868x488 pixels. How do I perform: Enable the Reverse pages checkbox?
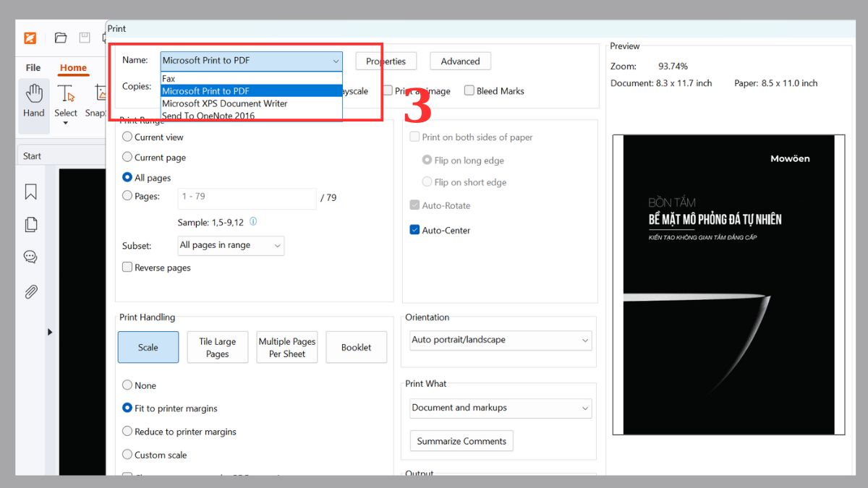coord(128,267)
